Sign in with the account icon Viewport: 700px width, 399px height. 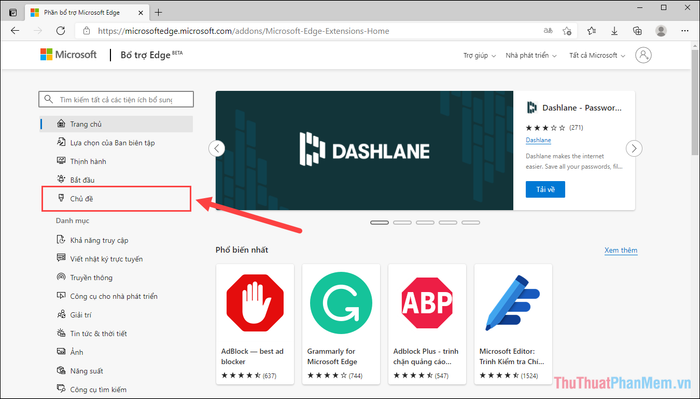click(x=643, y=55)
